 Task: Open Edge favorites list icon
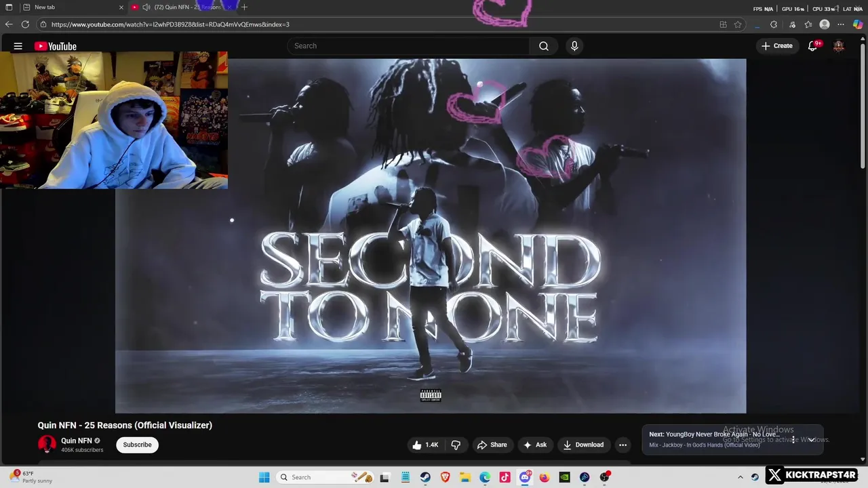(808, 24)
